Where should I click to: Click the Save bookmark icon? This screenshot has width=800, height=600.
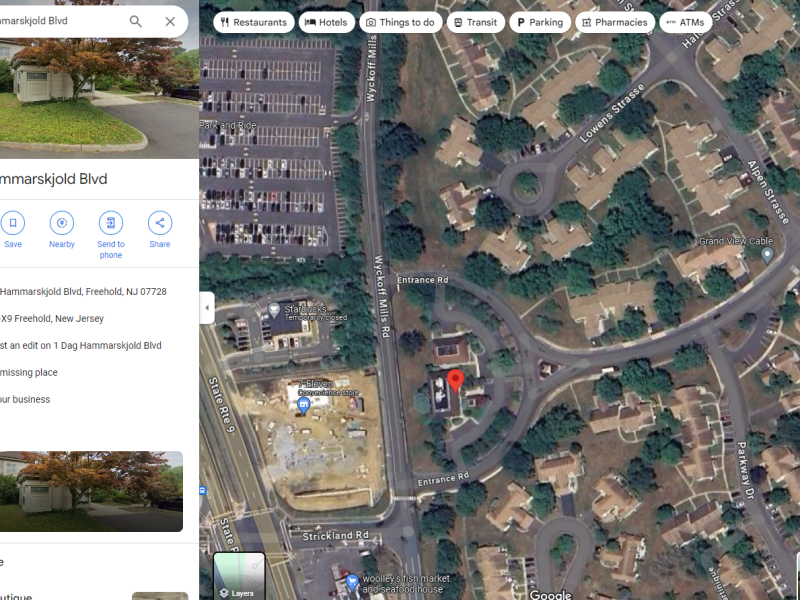(13, 223)
